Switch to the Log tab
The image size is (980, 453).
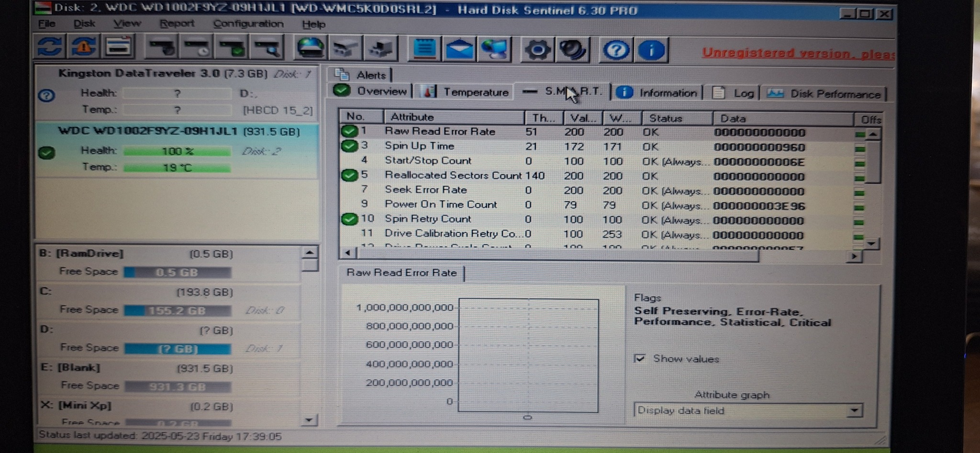pos(733,93)
